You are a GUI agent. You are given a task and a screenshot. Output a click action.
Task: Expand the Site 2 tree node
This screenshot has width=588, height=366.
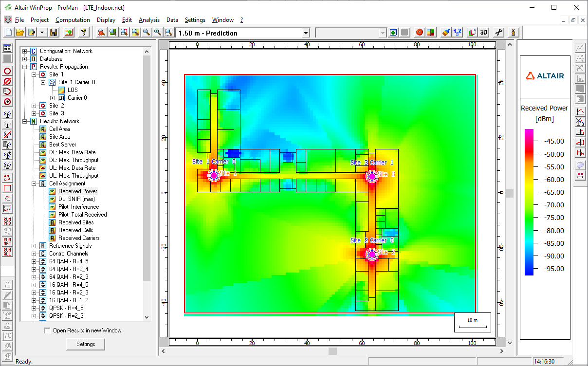coord(34,106)
